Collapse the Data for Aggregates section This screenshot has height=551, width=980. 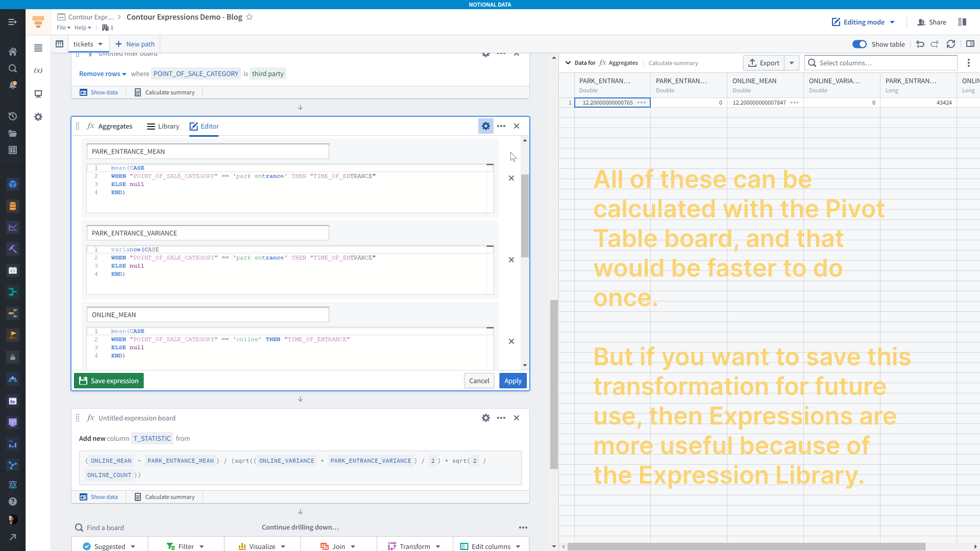click(x=568, y=63)
